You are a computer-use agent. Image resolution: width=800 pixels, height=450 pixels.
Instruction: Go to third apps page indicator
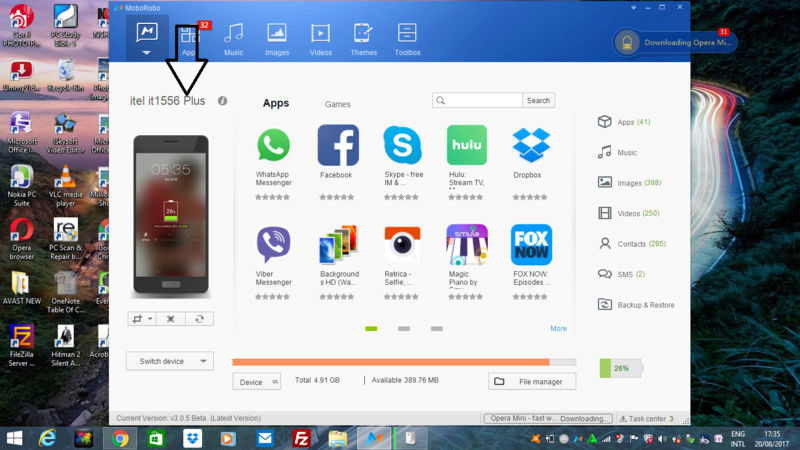[437, 329]
